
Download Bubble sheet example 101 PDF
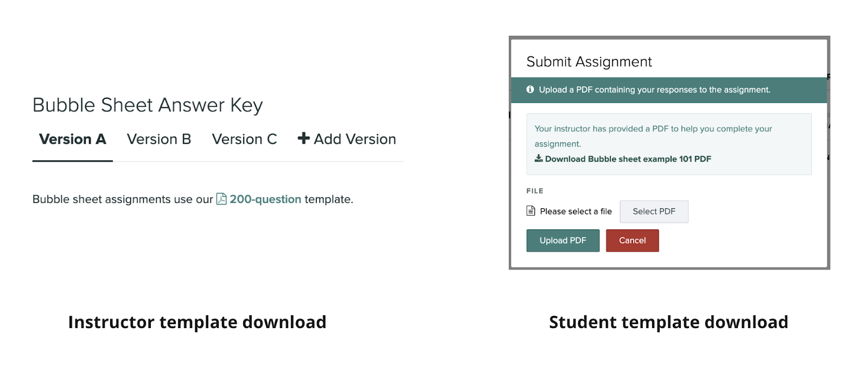coord(628,159)
